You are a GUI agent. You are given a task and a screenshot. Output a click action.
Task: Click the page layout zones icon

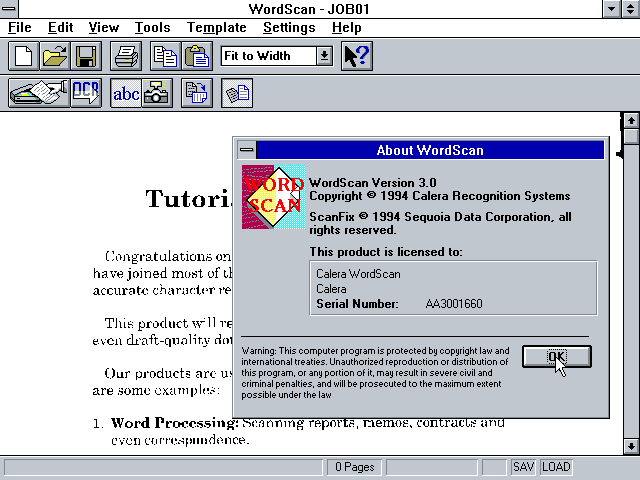tap(197, 93)
